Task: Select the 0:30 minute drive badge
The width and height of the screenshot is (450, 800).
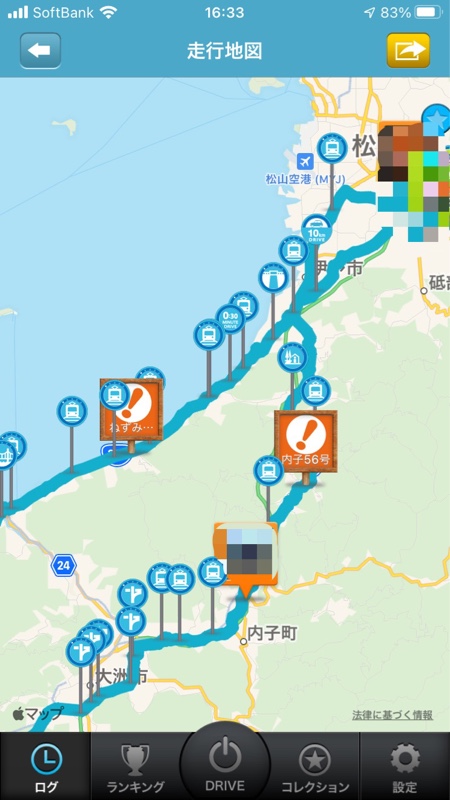Action: click(x=231, y=319)
